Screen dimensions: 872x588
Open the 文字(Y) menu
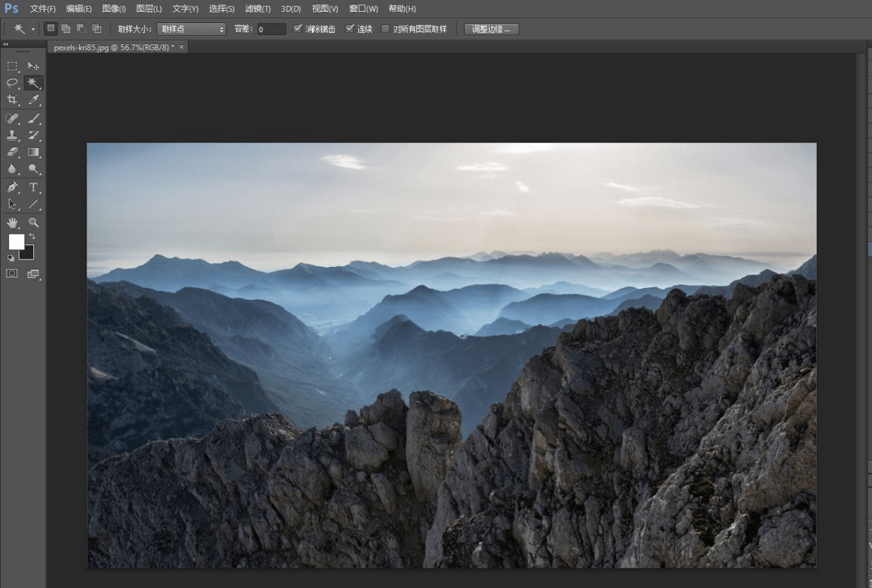pos(185,9)
